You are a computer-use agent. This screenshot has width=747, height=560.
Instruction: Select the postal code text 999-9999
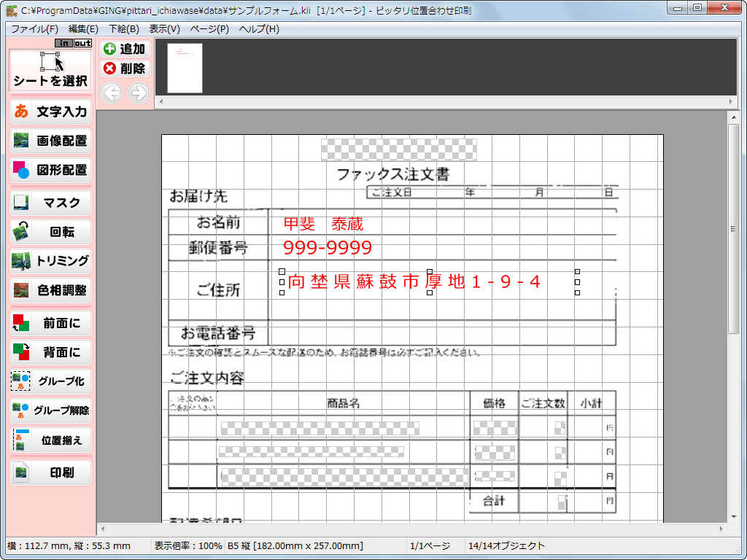328,248
